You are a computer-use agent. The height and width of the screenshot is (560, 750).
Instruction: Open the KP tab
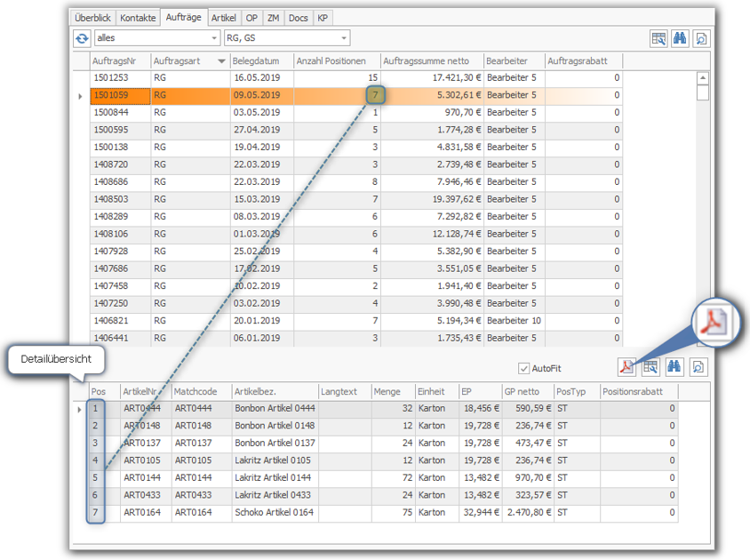tap(323, 18)
